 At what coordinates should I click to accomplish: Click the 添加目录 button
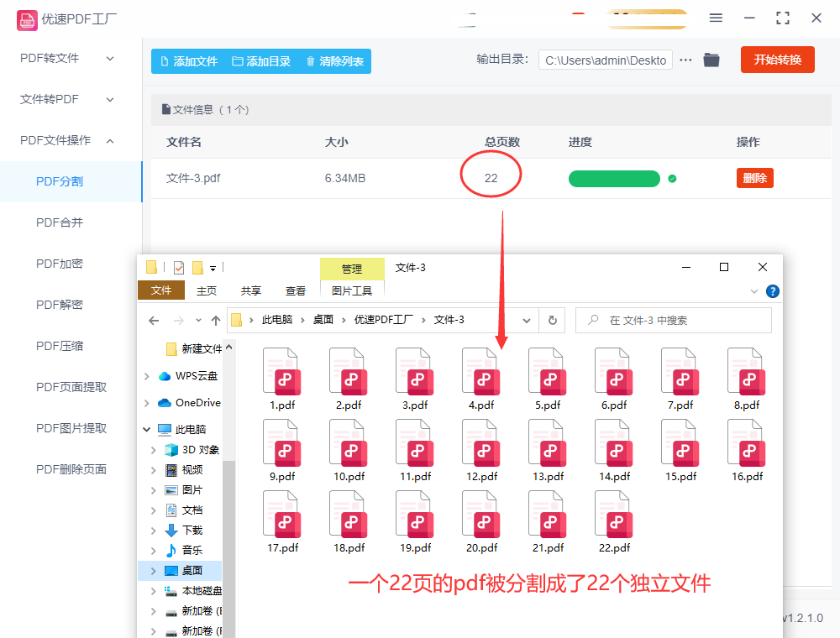(262, 61)
